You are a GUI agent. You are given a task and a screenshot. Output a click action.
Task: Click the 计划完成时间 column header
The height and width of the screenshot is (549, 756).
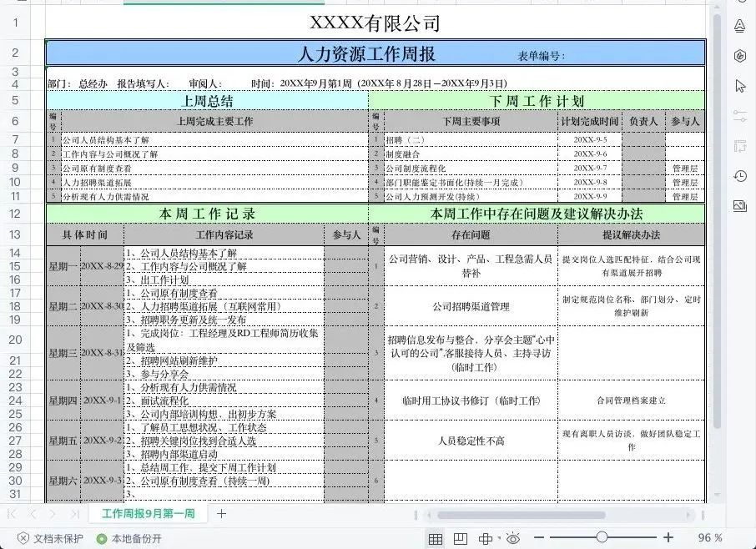590,121
